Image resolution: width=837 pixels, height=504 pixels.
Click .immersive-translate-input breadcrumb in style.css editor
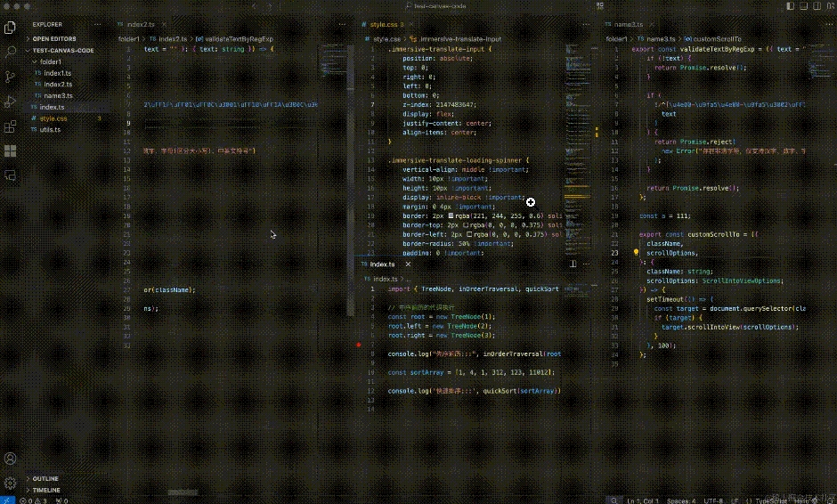coord(457,39)
